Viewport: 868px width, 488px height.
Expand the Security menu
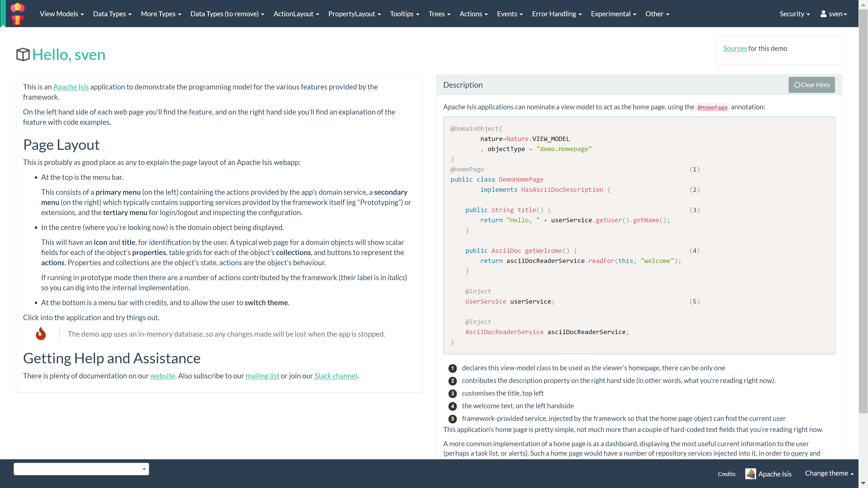tap(794, 14)
